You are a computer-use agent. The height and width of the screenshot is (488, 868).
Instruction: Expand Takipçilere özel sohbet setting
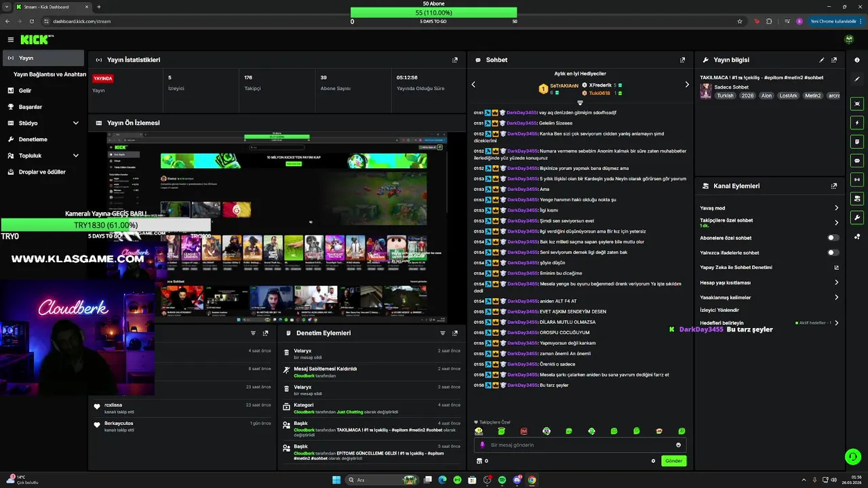[x=836, y=222]
